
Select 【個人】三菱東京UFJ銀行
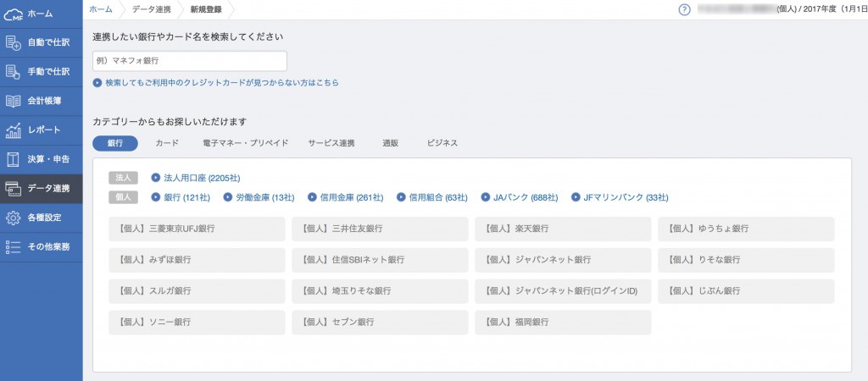pos(197,229)
